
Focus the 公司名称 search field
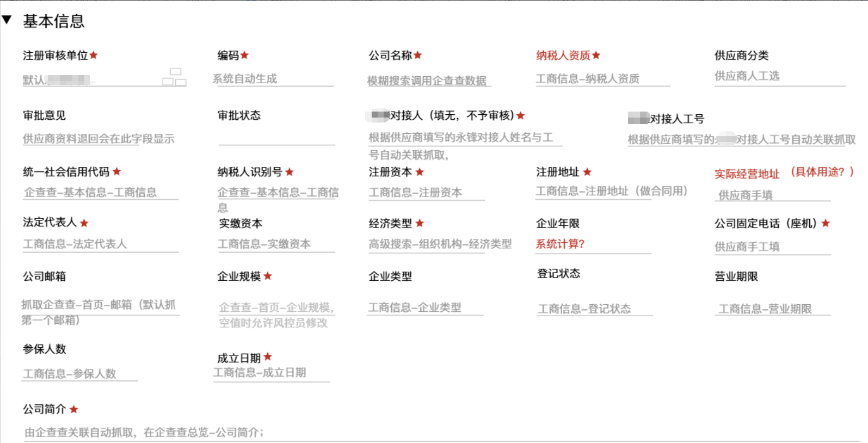tap(428, 81)
